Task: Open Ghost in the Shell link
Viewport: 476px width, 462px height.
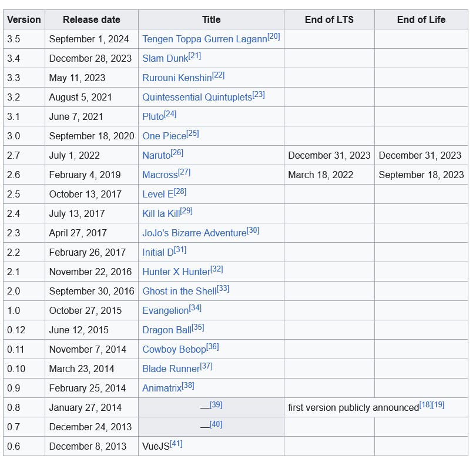Action: (x=179, y=292)
